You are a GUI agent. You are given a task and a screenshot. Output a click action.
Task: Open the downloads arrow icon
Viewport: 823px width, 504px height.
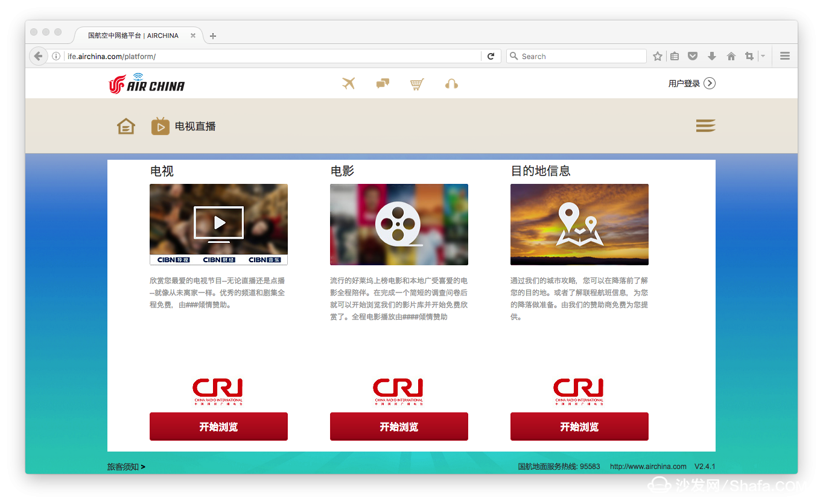click(712, 56)
